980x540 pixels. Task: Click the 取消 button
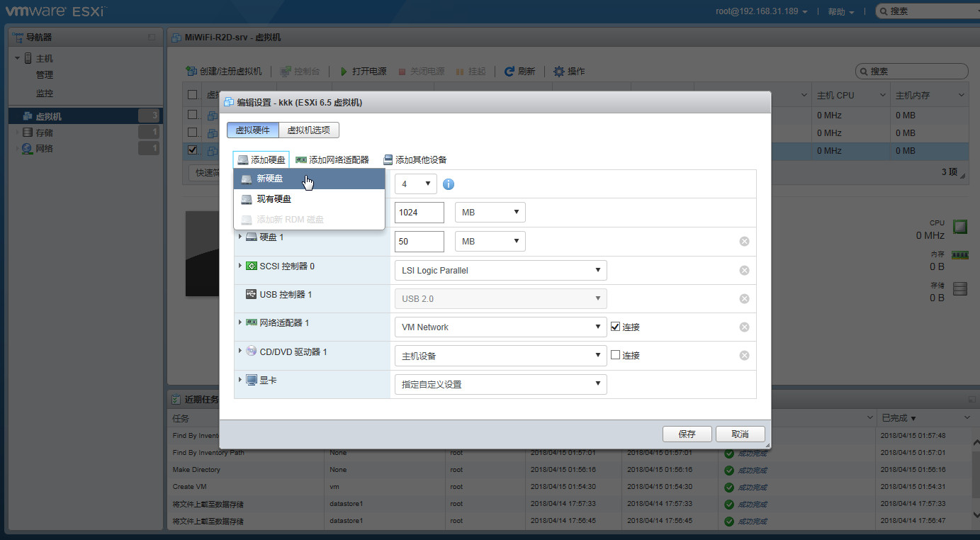(740, 434)
